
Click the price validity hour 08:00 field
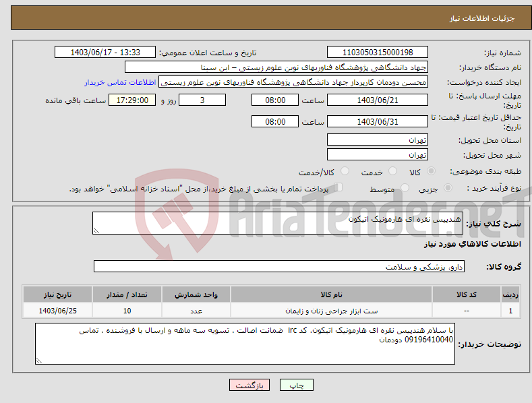click(275, 121)
